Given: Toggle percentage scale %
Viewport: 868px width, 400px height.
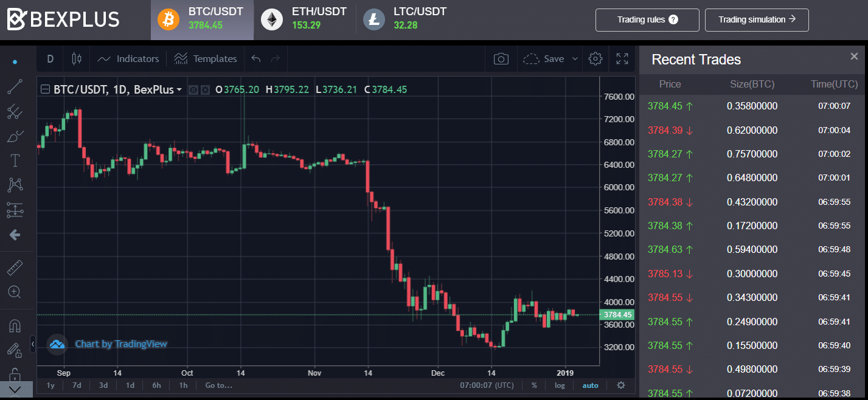Looking at the screenshot, I should (534, 385).
